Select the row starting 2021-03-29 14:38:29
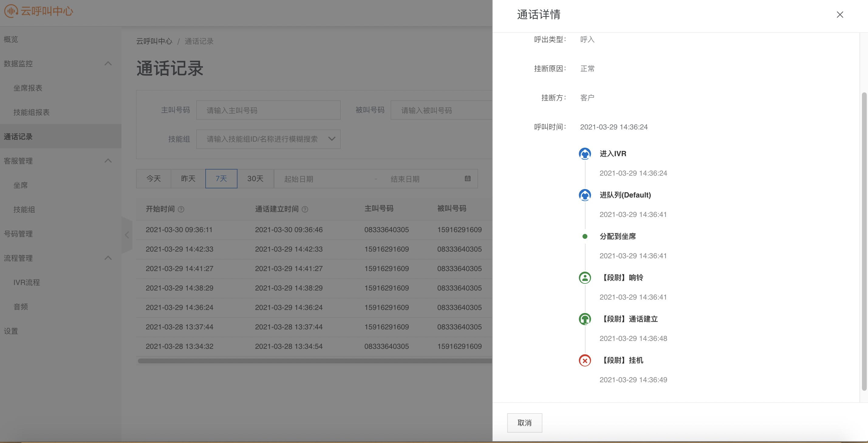Viewport: 868px width, 443px height. point(314,288)
